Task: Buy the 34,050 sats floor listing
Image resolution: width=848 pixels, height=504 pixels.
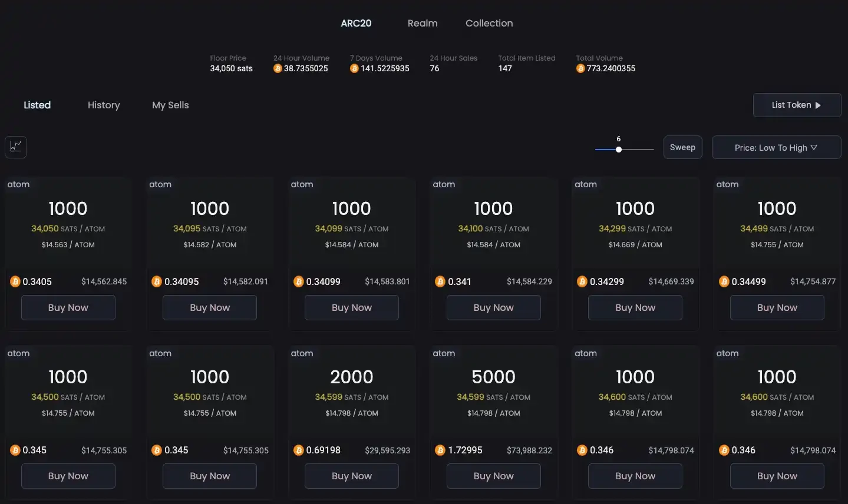Action: pyautogui.click(x=68, y=307)
